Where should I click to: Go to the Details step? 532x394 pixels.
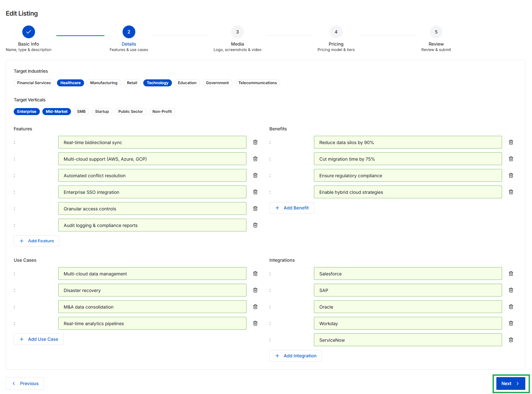(129, 32)
